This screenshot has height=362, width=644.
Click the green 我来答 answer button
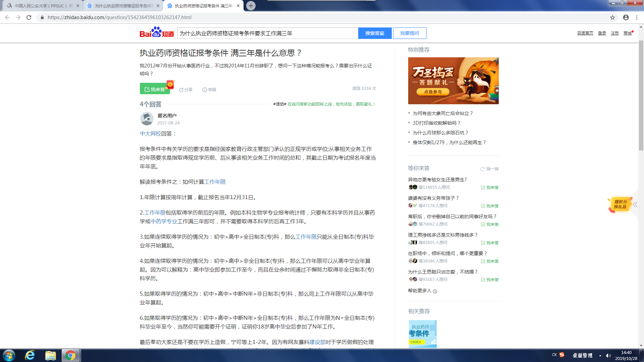155,89
